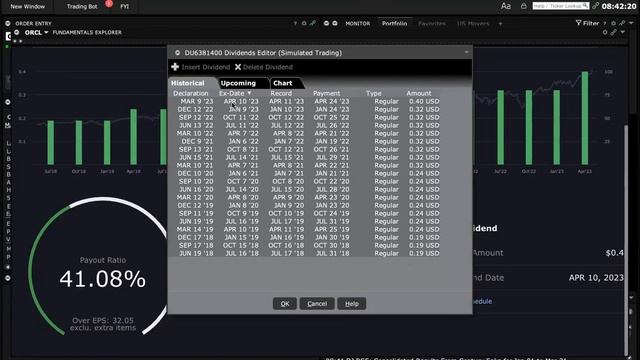Open the Help button in the dialog
Screen dimensions: 640x360
pos(352,304)
